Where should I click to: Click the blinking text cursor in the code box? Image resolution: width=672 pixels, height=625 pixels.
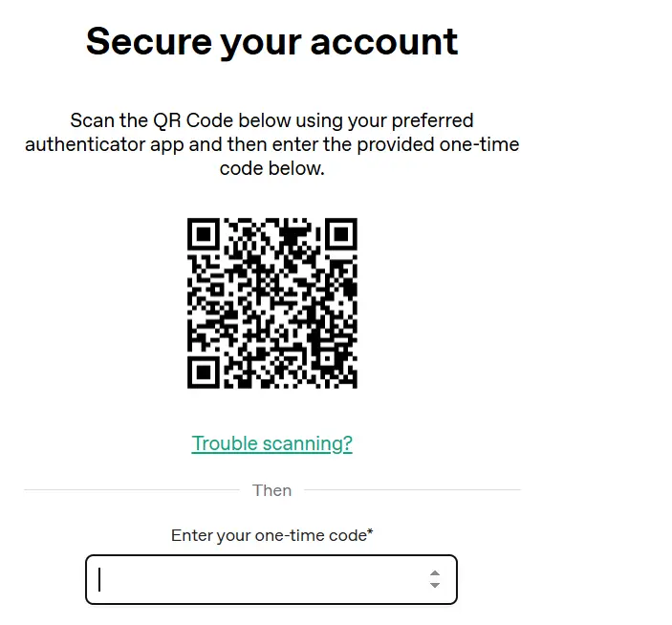coord(99,579)
